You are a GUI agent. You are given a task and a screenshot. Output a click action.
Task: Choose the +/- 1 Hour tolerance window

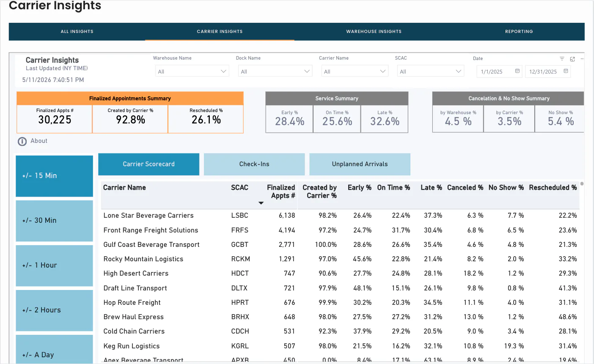(54, 265)
